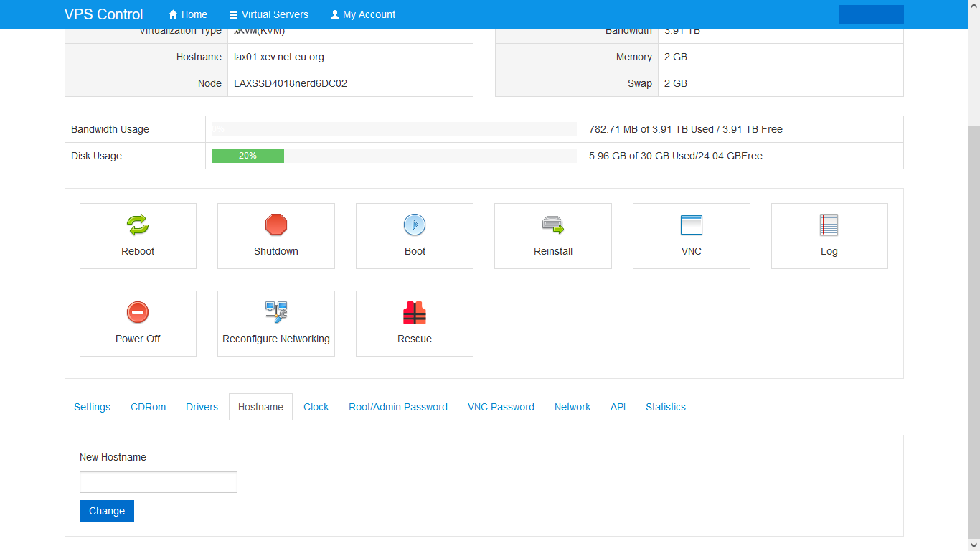Go to the Statistics tab
The image size is (980, 551).
coord(665,407)
